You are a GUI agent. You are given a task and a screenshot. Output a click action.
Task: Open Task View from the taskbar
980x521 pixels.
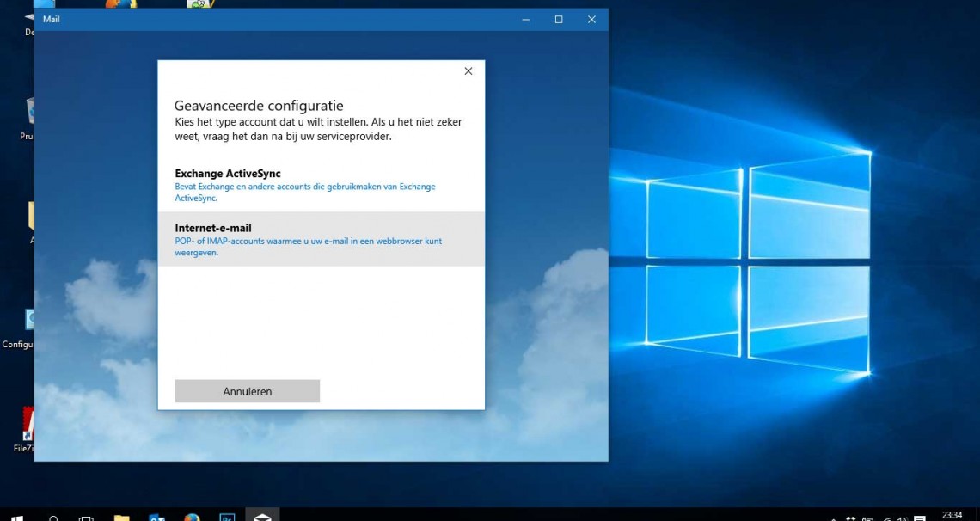(86, 518)
